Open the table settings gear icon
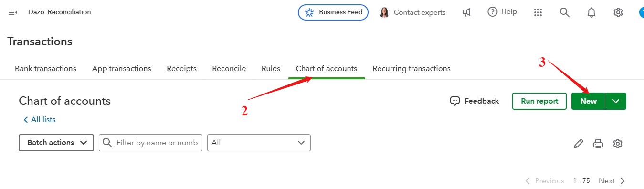 pos(618,143)
